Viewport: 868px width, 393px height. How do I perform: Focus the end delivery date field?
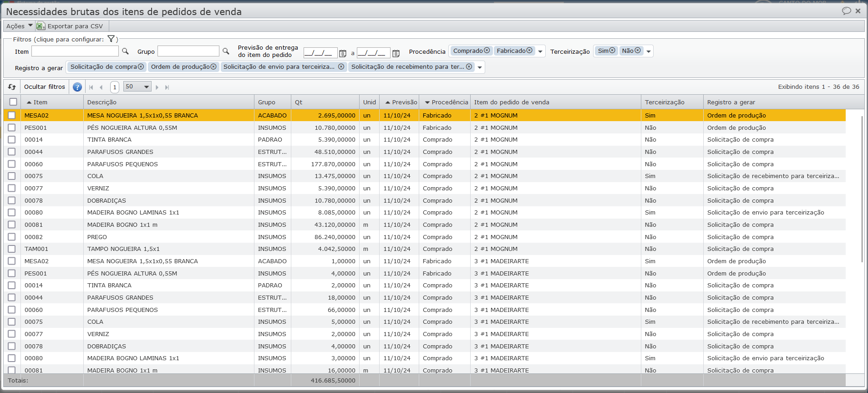[374, 53]
